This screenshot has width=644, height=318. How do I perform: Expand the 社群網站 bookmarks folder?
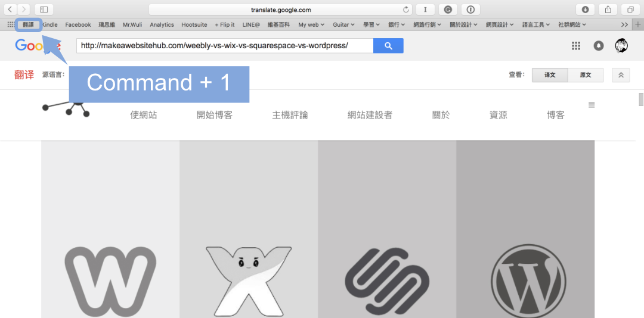(x=572, y=24)
